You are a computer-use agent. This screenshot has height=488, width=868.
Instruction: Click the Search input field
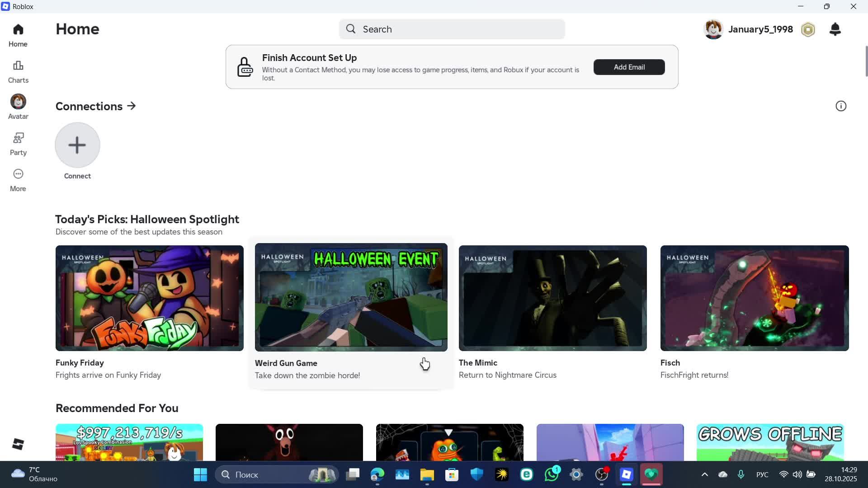pos(452,29)
